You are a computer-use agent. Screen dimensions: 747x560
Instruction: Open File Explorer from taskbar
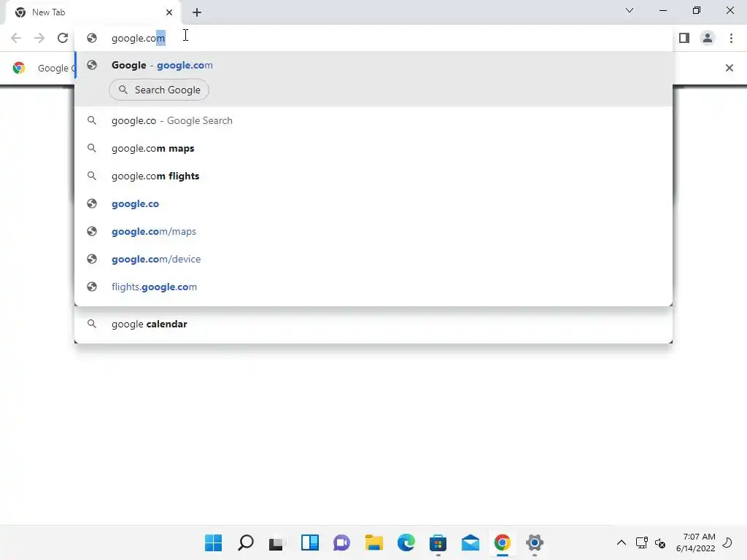pos(374,542)
